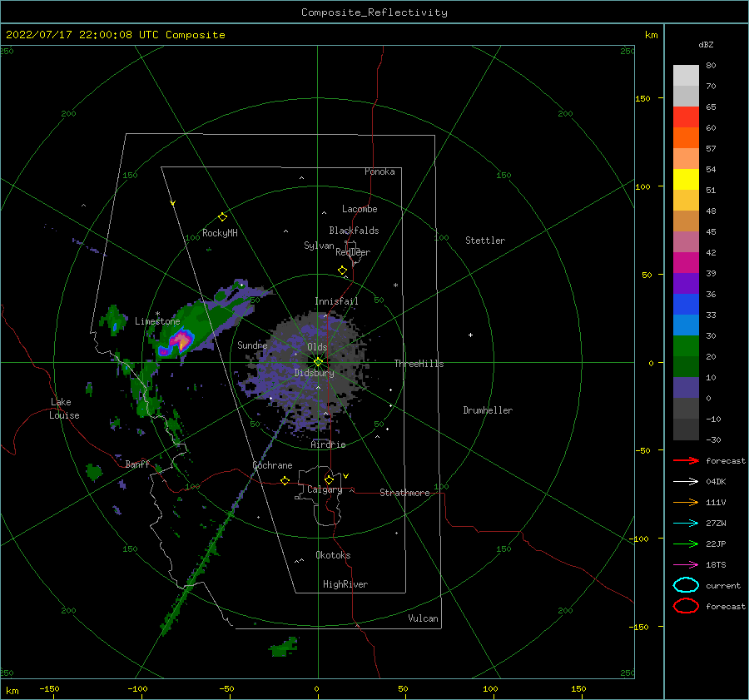
Task: Click the Calgary city label
Action: (x=325, y=489)
